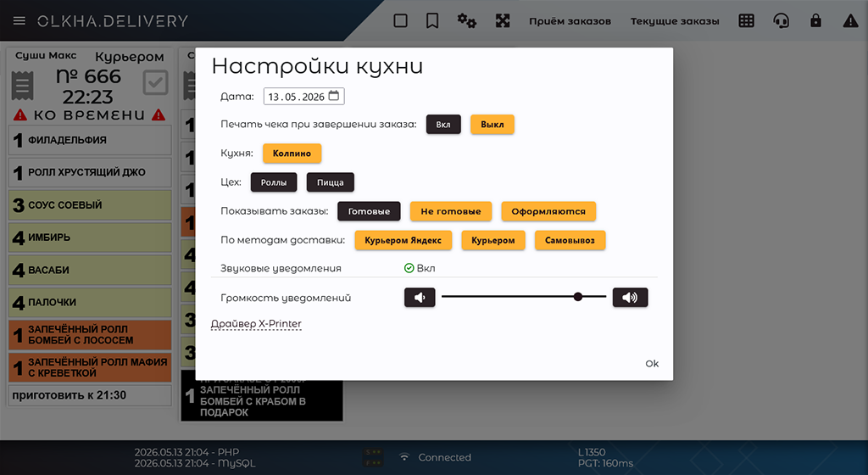This screenshot has height=475, width=868.
Task: Select the Васаби item
Action: 90,271
